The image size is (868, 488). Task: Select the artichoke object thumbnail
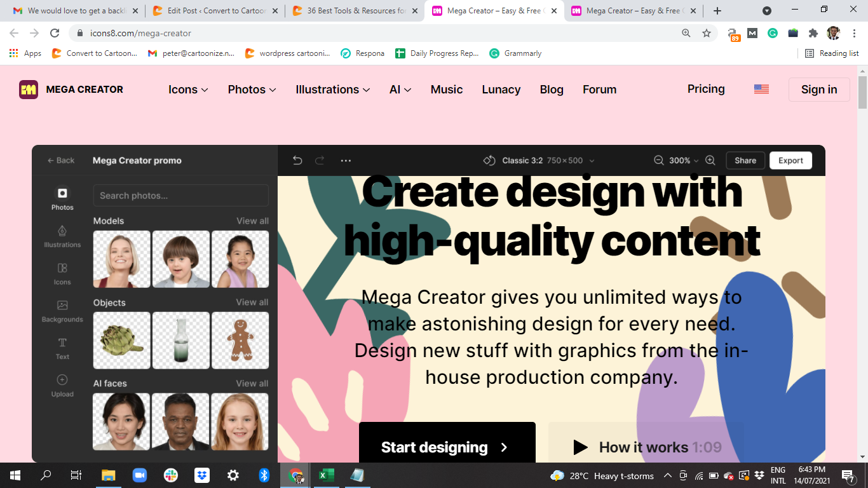click(x=122, y=341)
